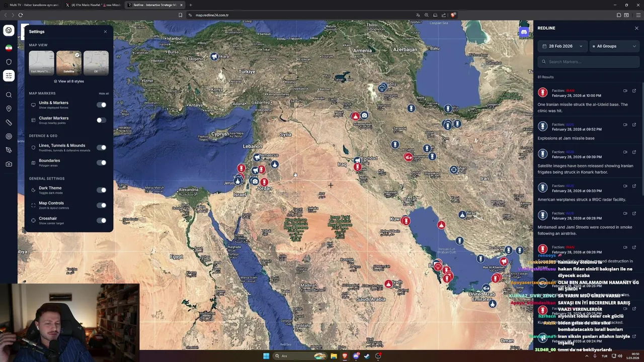Switch to X Mario Nawfal browser tab
Screen dimensions: 644x362
click(93, 5)
